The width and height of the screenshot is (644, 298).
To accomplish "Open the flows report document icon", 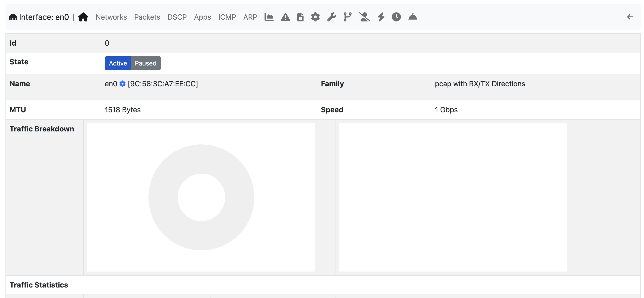I will click(x=300, y=17).
